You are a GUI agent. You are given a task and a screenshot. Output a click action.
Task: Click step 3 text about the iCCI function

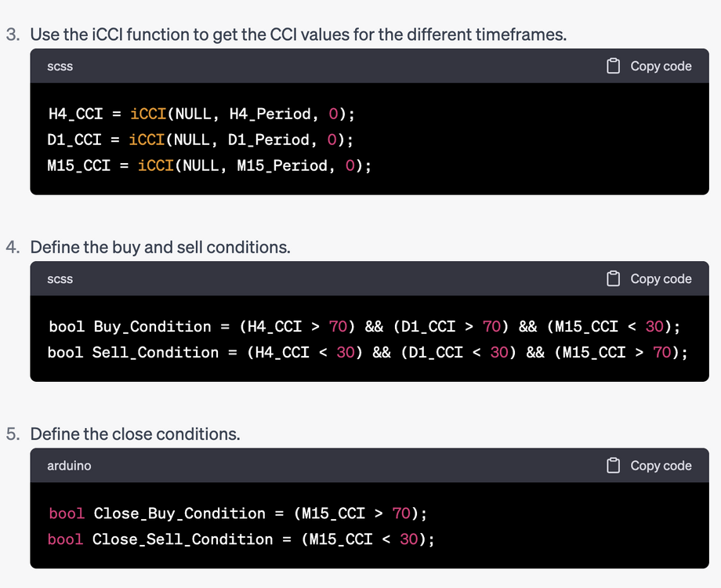[298, 34]
